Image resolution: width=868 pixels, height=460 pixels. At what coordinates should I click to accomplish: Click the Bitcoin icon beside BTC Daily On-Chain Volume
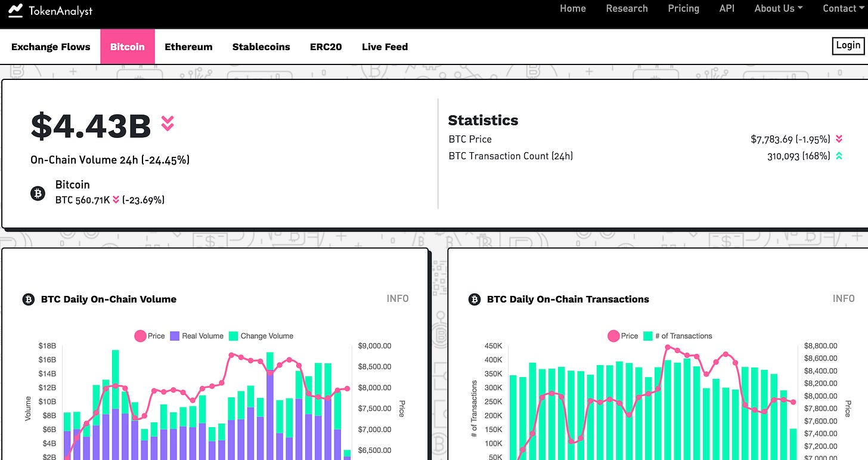[28, 300]
